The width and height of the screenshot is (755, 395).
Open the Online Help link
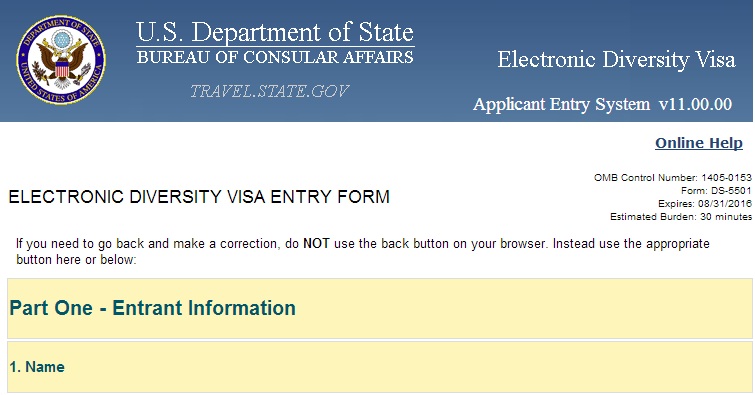click(699, 143)
